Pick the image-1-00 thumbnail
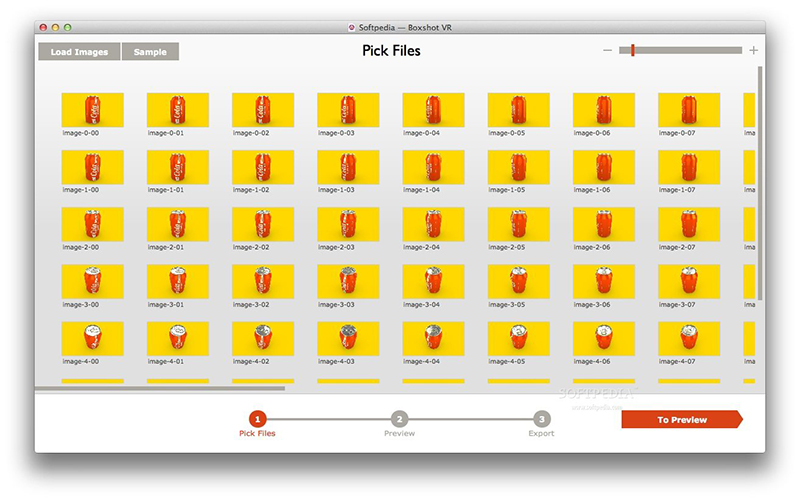 92,167
